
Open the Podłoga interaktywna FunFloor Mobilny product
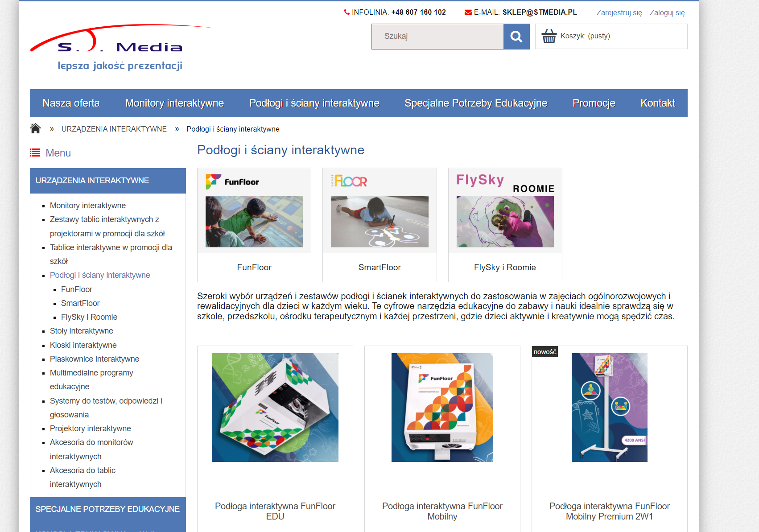(442, 511)
